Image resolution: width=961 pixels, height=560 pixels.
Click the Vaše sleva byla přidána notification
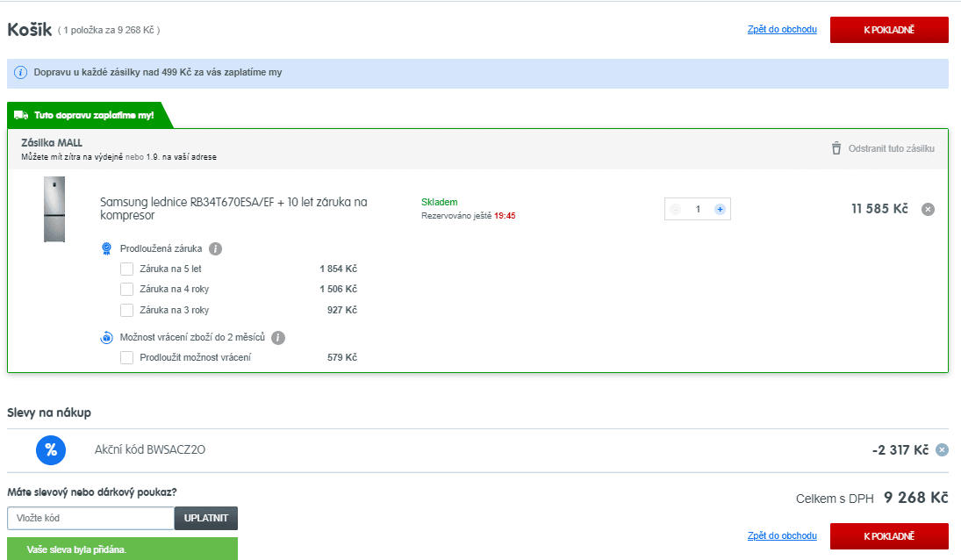[123, 549]
